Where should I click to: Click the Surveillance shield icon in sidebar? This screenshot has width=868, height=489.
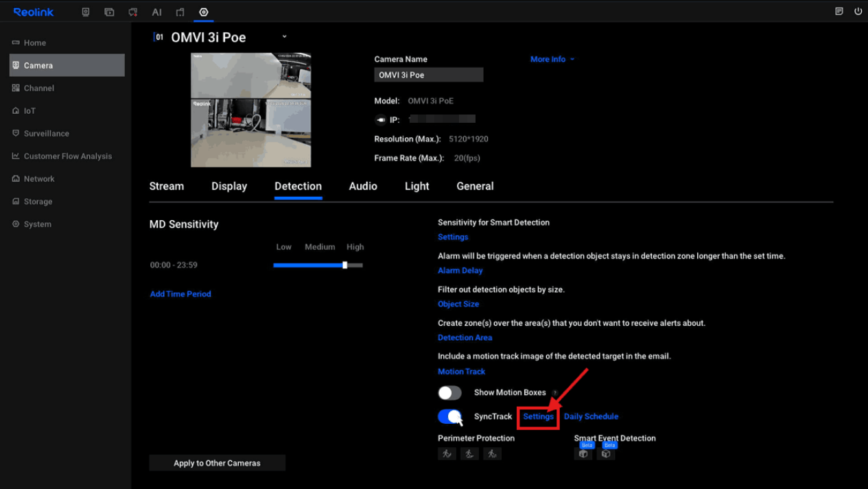tap(16, 133)
